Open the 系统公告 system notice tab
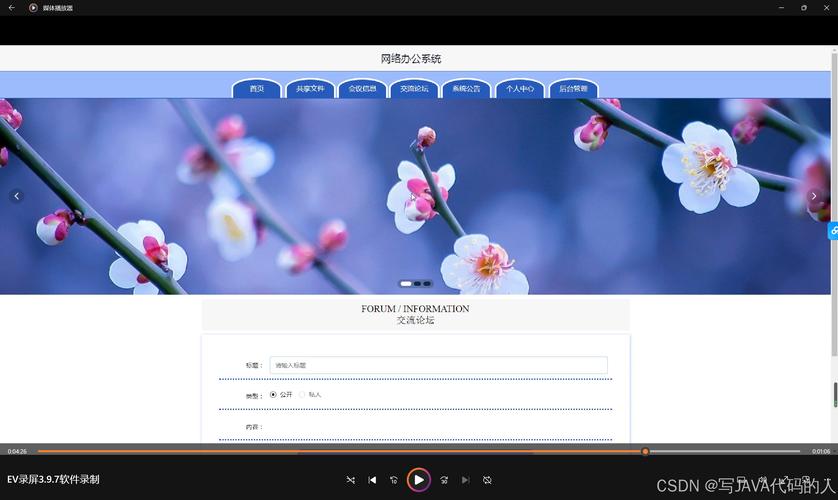This screenshot has height=500, width=838. coord(467,89)
